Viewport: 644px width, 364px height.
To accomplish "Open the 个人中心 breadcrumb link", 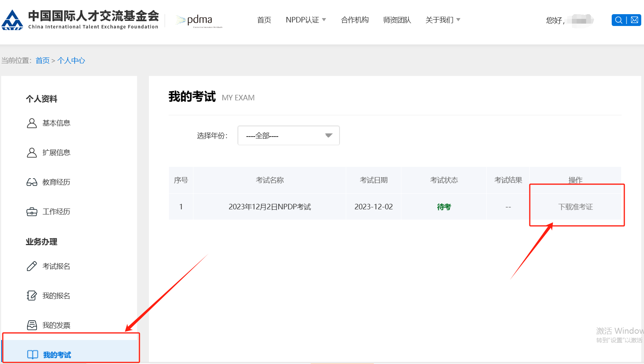I will click(x=71, y=61).
